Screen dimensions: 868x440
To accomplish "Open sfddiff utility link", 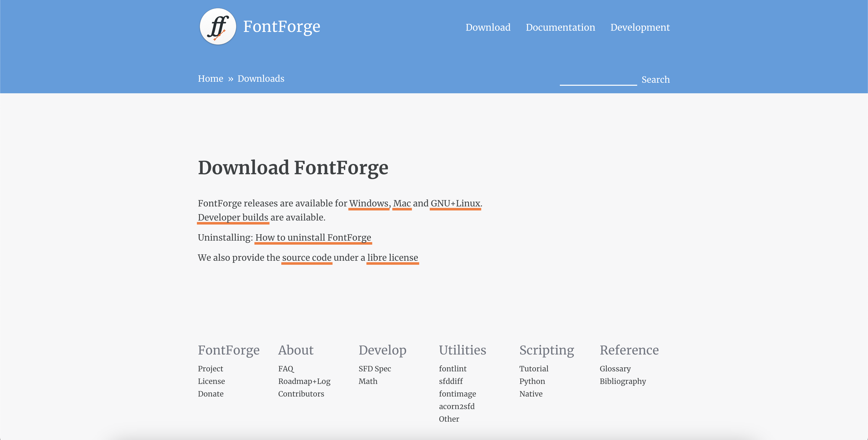I will (451, 381).
